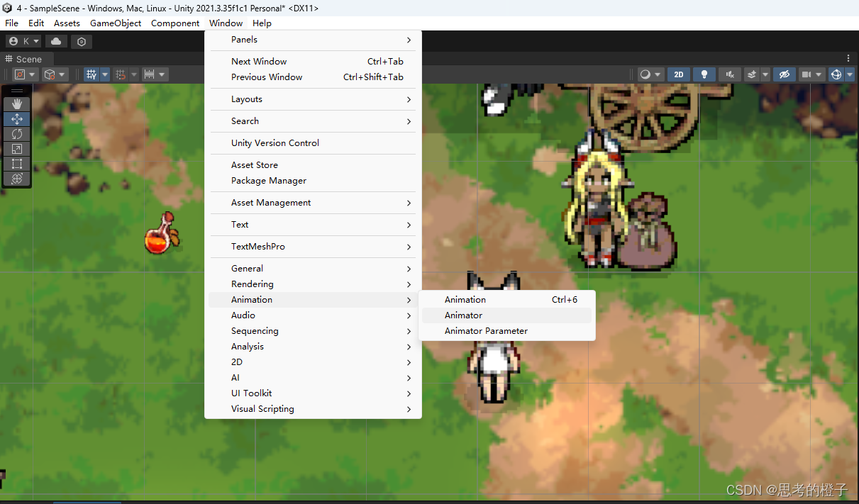Expand the Layouts submenu

pyautogui.click(x=313, y=99)
